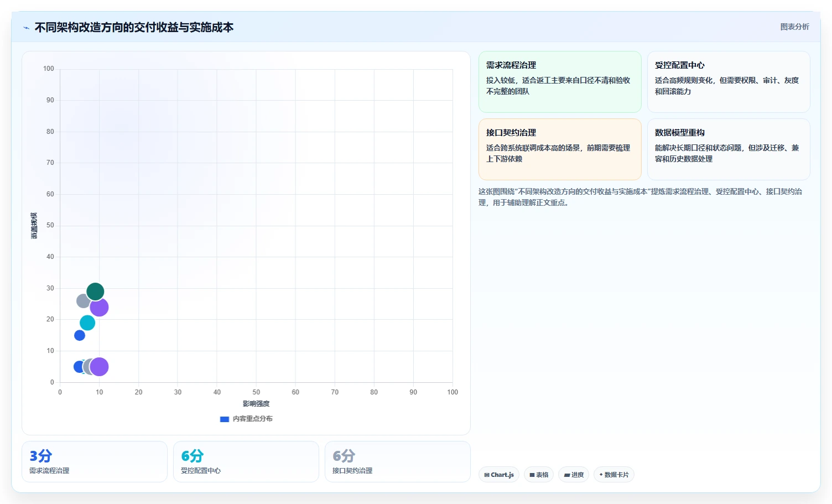Click the 影响强度 x-axis title
The width and height of the screenshot is (832, 504).
coord(256,404)
